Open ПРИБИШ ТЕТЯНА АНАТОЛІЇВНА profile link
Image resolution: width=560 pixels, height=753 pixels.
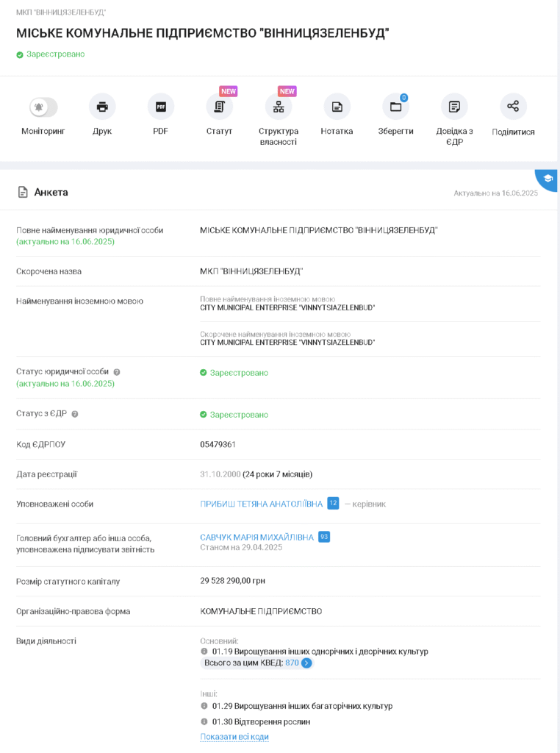point(261,504)
